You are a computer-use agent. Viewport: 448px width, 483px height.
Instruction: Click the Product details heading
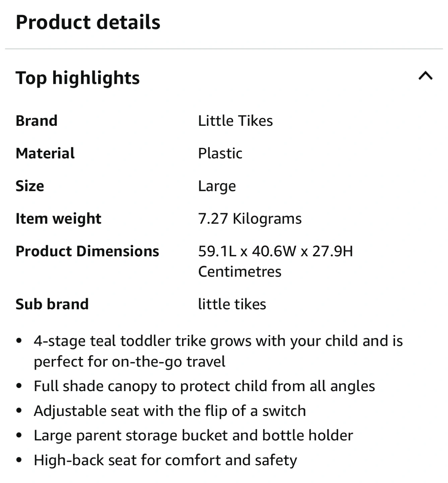(x=88, y=22)
